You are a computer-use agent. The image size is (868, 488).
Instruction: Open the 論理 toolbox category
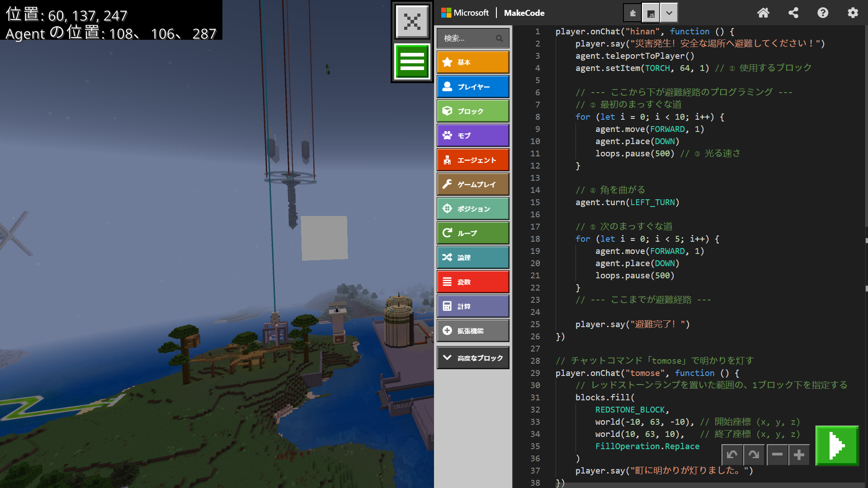[x=473, y=258]
